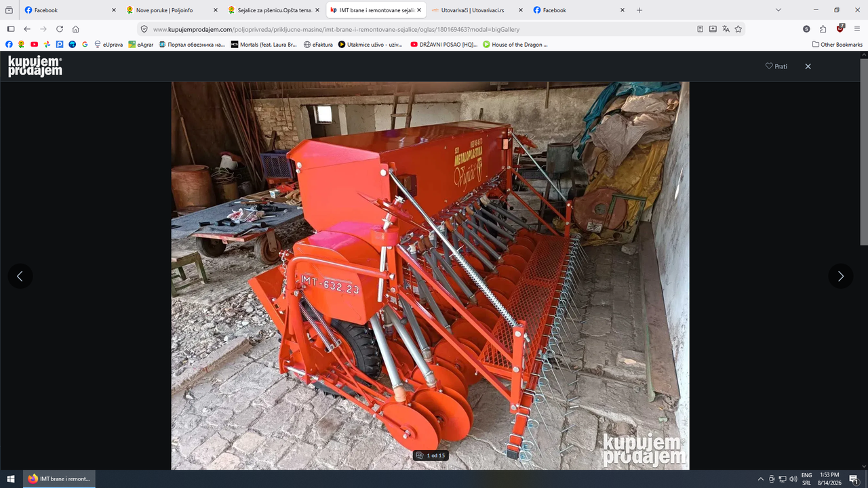Open Firefox View tab list icon
This screenshot has height=488, width=868.
tap(9, 10)
